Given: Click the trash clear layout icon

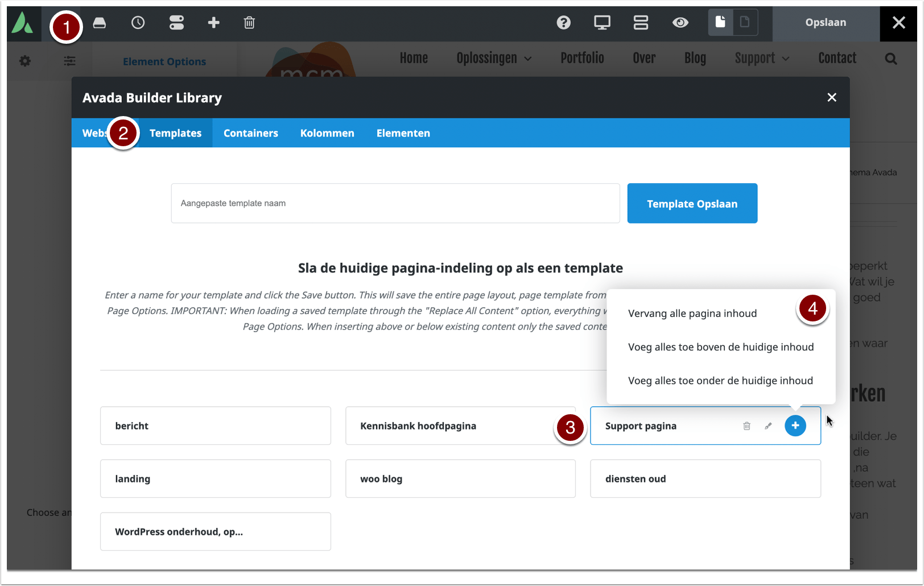Looking at the screenshot, I should click(x=249, y=23).
